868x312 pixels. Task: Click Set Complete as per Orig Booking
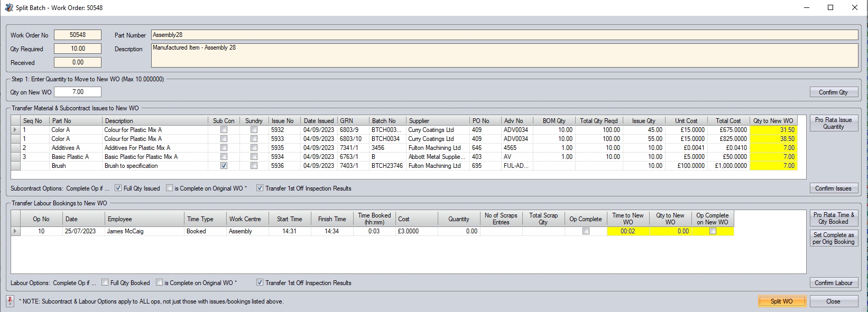(833, 238)
